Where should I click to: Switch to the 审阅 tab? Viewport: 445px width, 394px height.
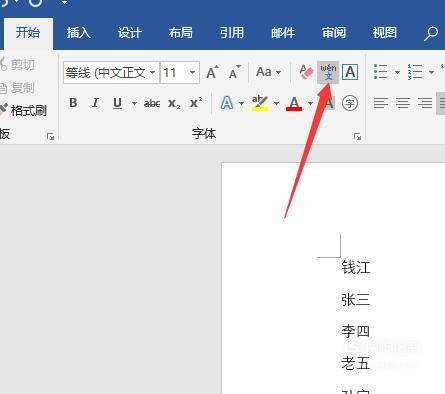pyautogui.click(x=334, y=33)
